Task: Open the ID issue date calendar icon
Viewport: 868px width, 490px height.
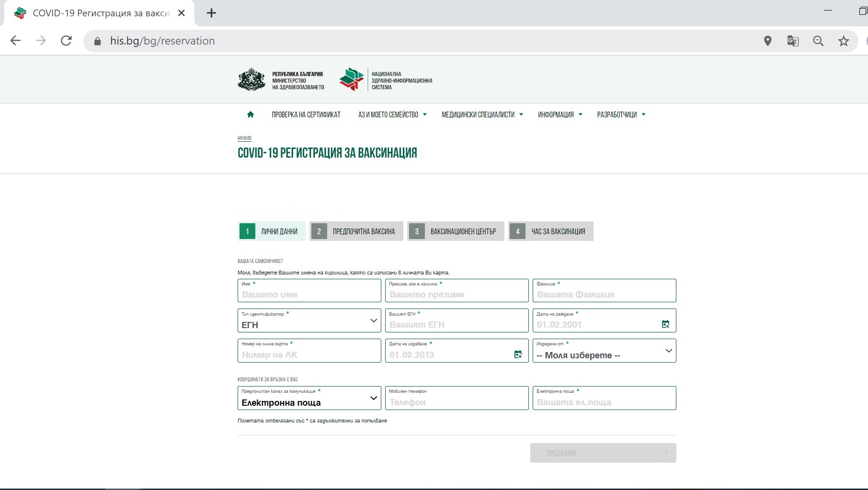Action: point(518,354)
